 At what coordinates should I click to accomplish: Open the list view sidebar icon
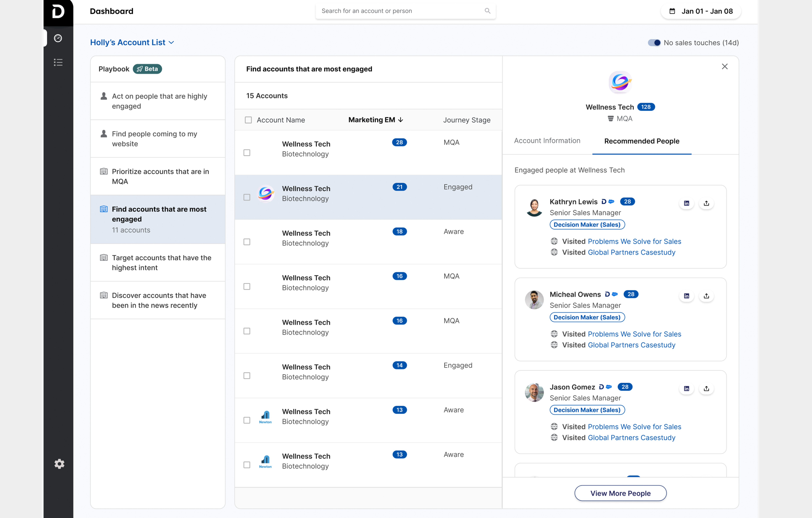coord(58,62)
